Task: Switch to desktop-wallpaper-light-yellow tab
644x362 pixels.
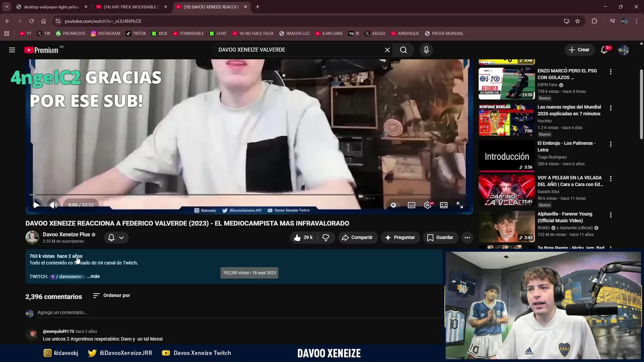Action: 50,7
